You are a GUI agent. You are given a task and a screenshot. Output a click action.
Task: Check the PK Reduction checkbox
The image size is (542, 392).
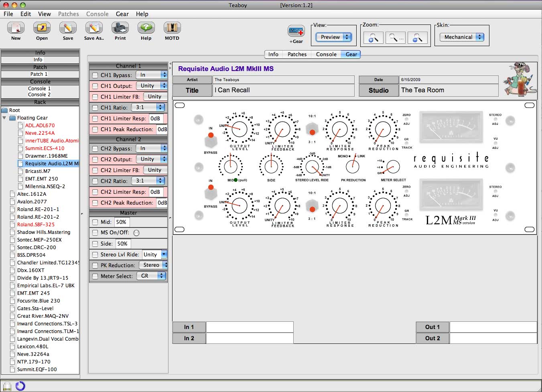[x=95, y=265]
